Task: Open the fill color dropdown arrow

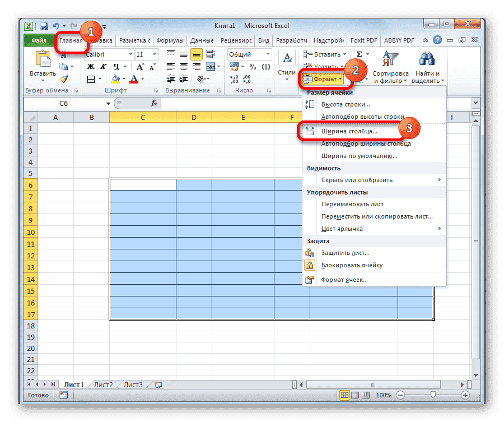Action: (x=124, y=79)
